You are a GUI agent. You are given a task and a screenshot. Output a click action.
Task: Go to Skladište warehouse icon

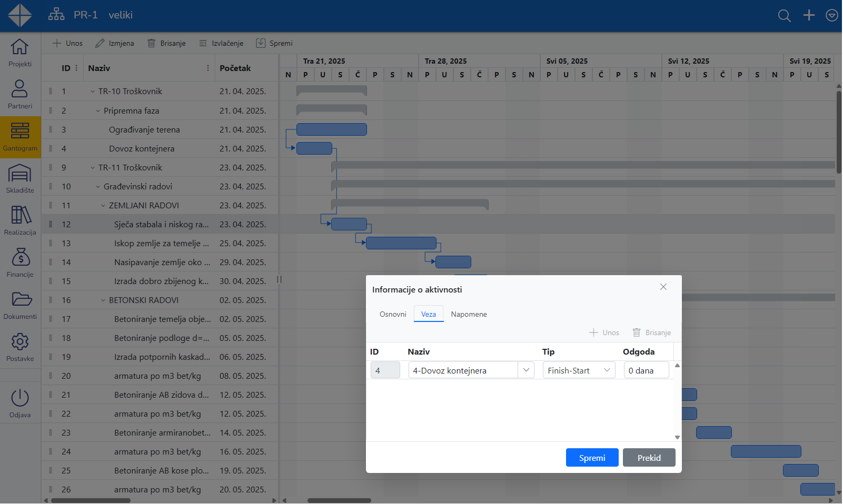[20, 174]
